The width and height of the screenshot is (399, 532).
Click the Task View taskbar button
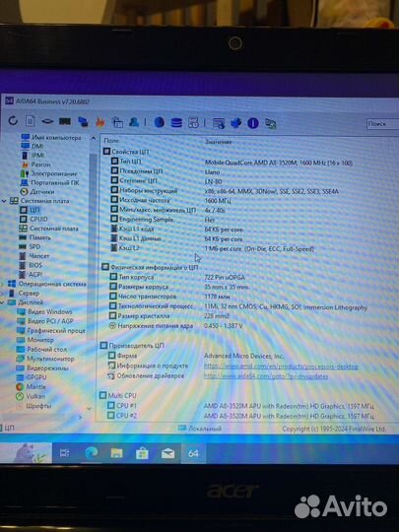coord(64,453)
